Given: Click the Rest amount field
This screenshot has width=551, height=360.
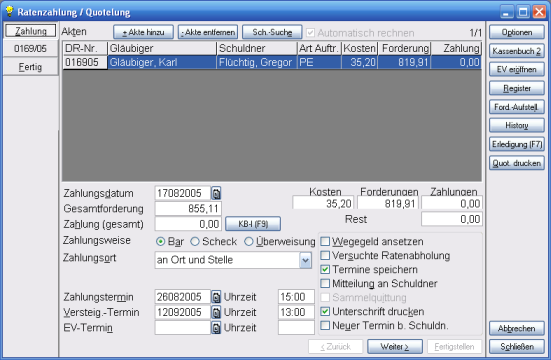Looking at the screenshot, I should (x=452, y=219).
